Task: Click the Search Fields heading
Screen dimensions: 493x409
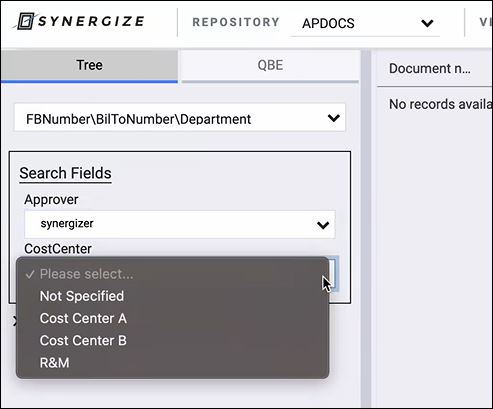Action: pos(65,173)
